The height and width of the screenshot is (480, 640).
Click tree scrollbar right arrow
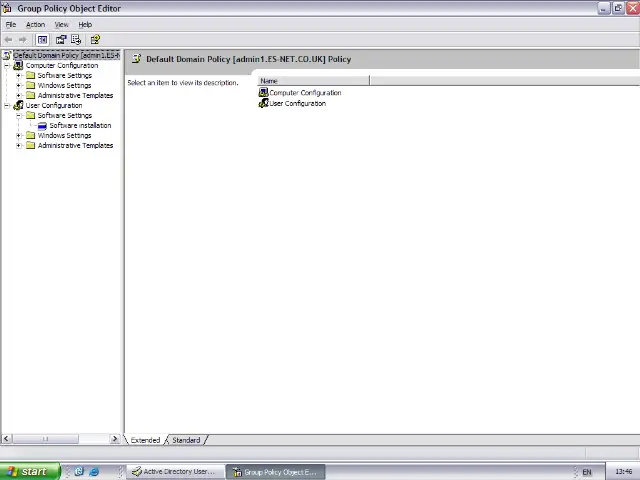click(x=115, y=439)
